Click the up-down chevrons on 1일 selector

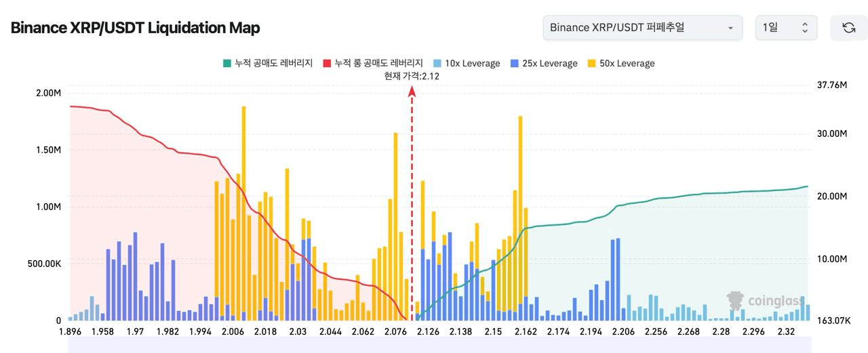805,28
